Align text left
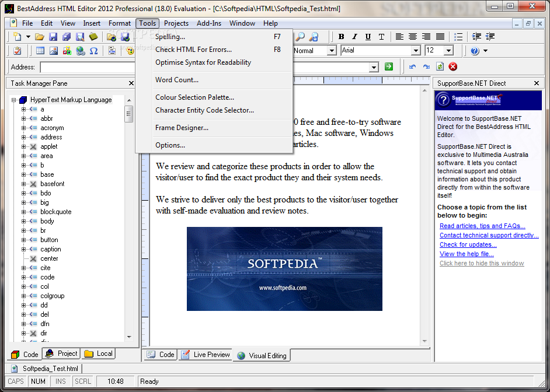The width and height of the screenshot is (550, 392). tap(399, 36)
